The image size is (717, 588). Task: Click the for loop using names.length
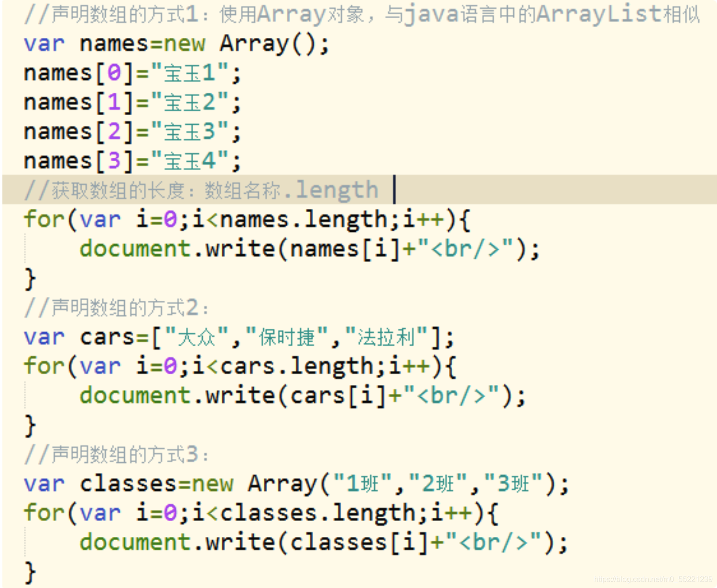(247, 220)
